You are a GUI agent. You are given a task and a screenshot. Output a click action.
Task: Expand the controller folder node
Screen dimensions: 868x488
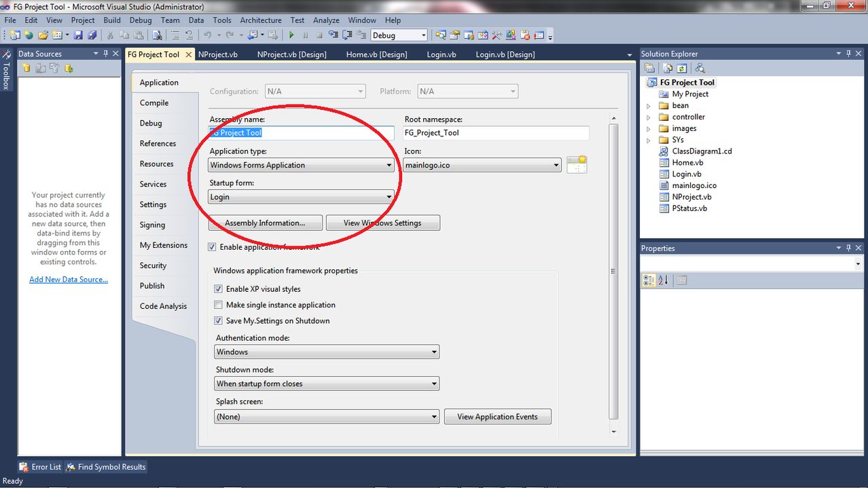649,117
